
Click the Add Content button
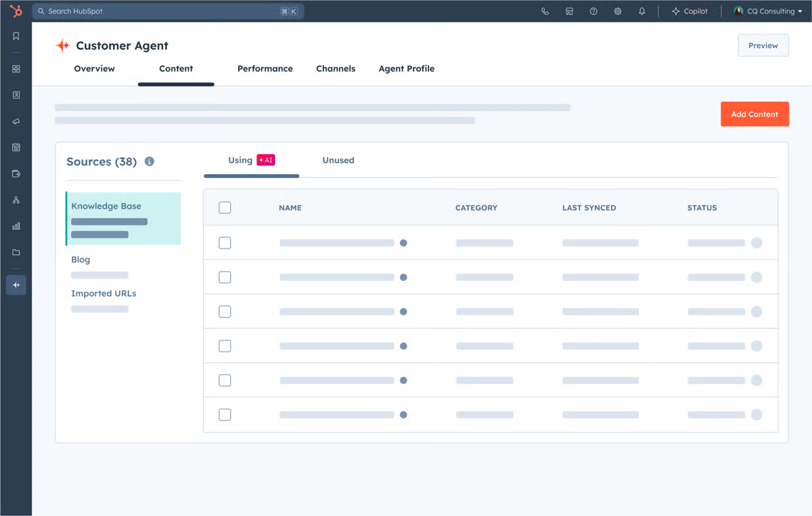(x=754, y=114)
